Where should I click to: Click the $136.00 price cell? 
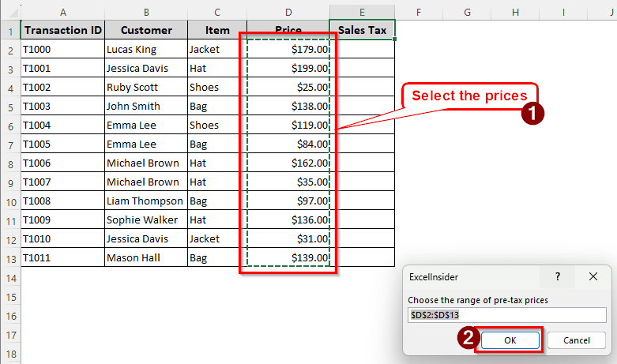(288, 220)
